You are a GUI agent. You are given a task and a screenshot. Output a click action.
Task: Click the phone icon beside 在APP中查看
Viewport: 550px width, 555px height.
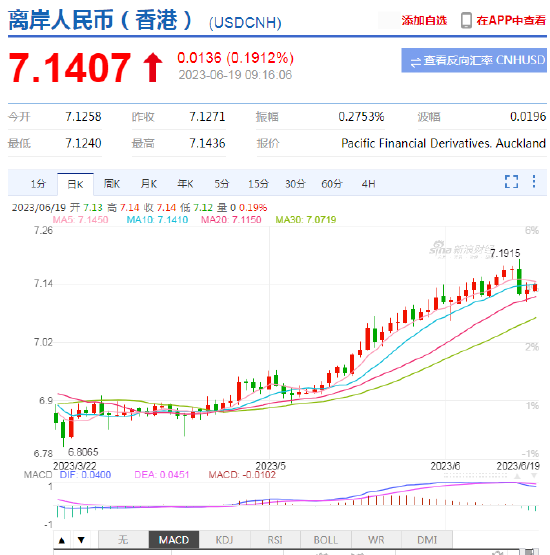point(466,20)
